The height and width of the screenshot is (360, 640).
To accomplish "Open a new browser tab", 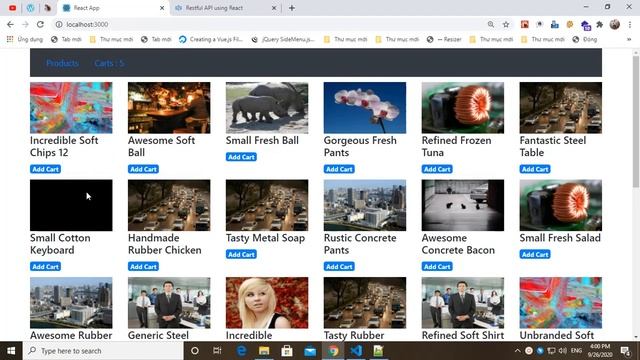I will pyautogui.click(x=292, y=8).
